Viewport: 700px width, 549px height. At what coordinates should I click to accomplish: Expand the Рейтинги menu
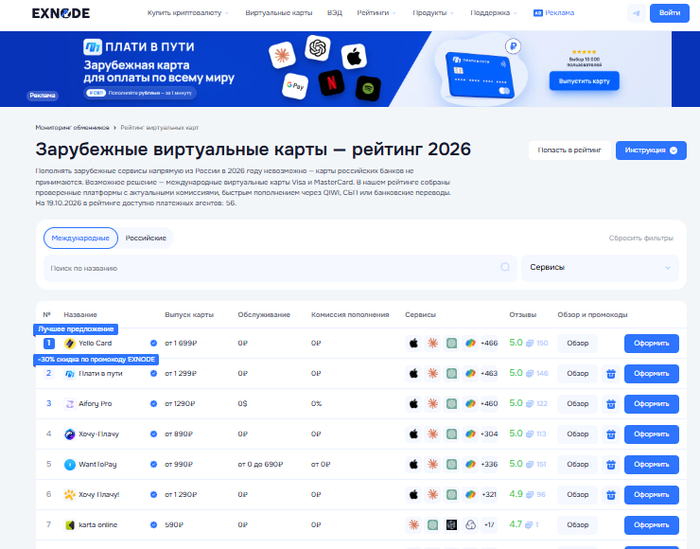pos(376,13)
